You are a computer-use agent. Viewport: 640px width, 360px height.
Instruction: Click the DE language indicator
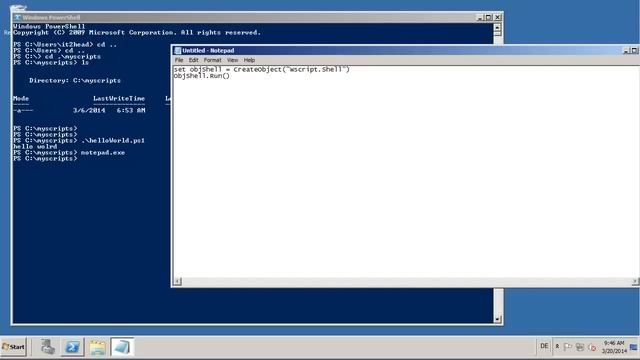coord(544,346)
